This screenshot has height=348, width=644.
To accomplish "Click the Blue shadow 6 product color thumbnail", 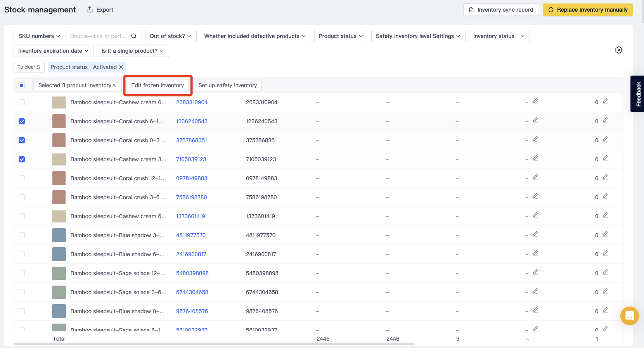I will coord(59,254).
